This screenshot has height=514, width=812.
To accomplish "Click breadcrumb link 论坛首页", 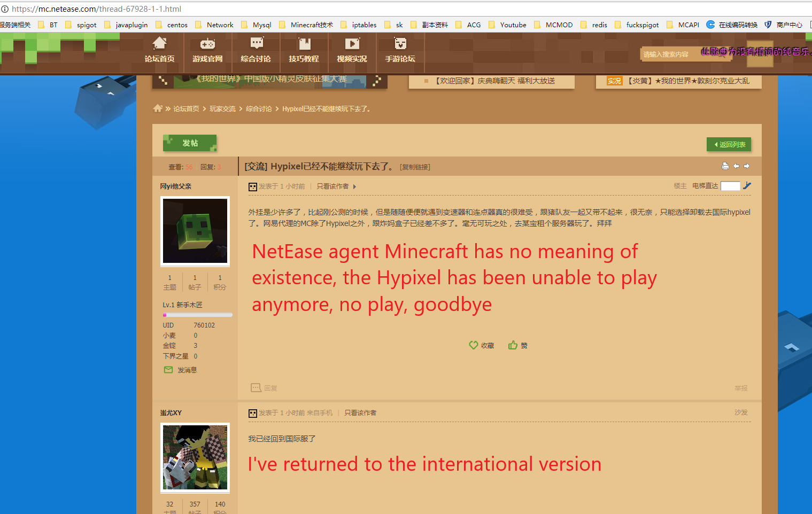I will (x=186, y=109).
